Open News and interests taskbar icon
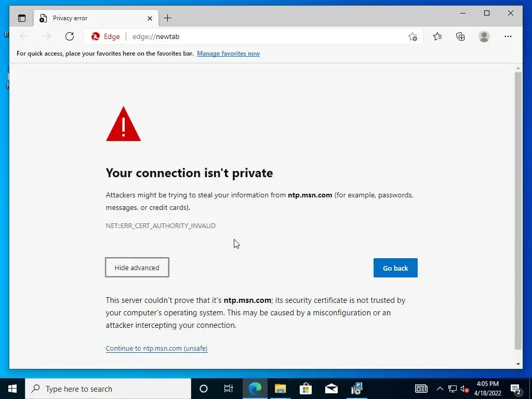This screenshot has width=532, height=399. [421, 389]
